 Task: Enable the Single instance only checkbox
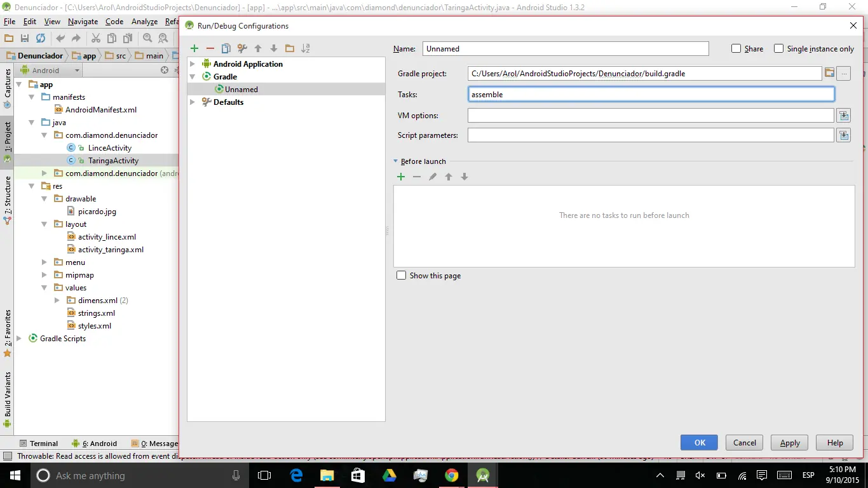tap(778, 48)
